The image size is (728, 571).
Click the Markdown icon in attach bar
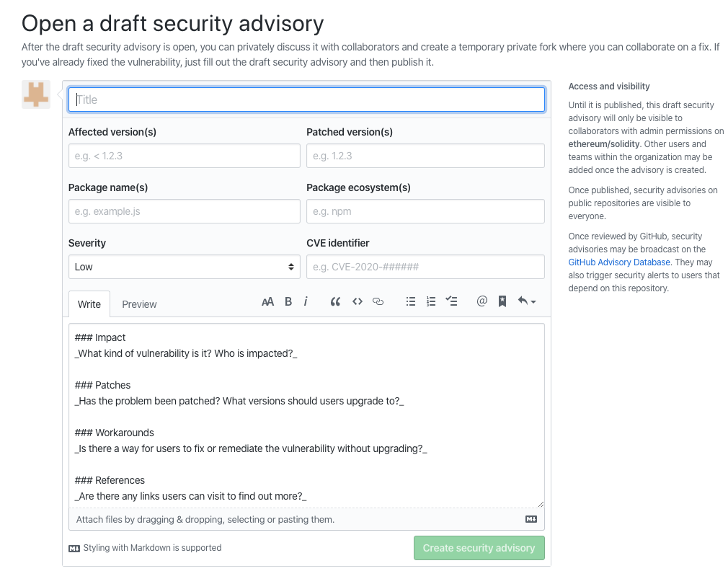click(x=531, y=519)
